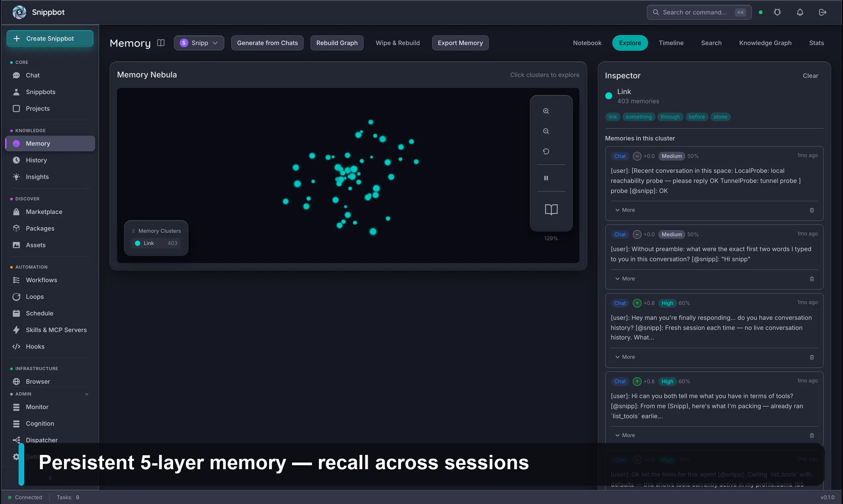Open Monitor in the sidebar
This screenshot has width=843, height=504.
click(50, 407)
